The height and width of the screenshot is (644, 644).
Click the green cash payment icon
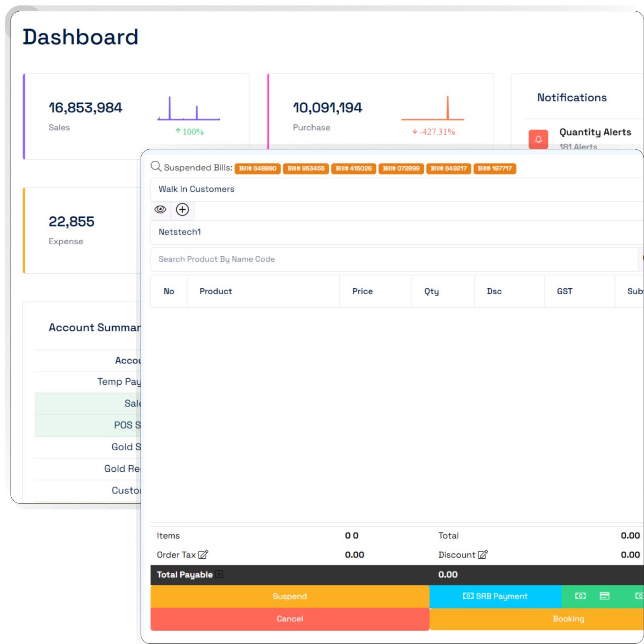pyautogui.click(x=580, y=596)
